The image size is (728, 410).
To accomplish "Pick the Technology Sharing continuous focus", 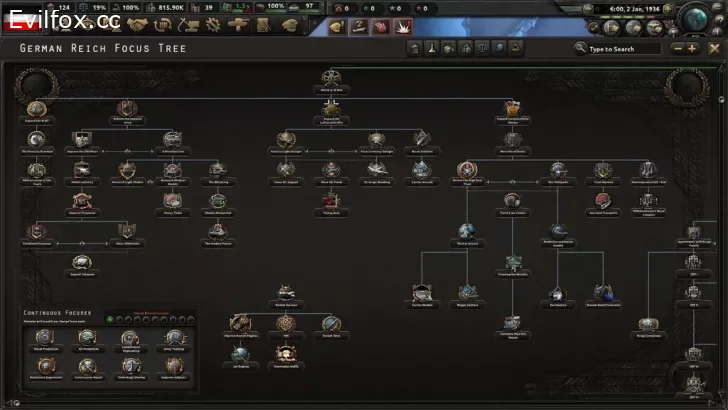I will tap(131, 366).
